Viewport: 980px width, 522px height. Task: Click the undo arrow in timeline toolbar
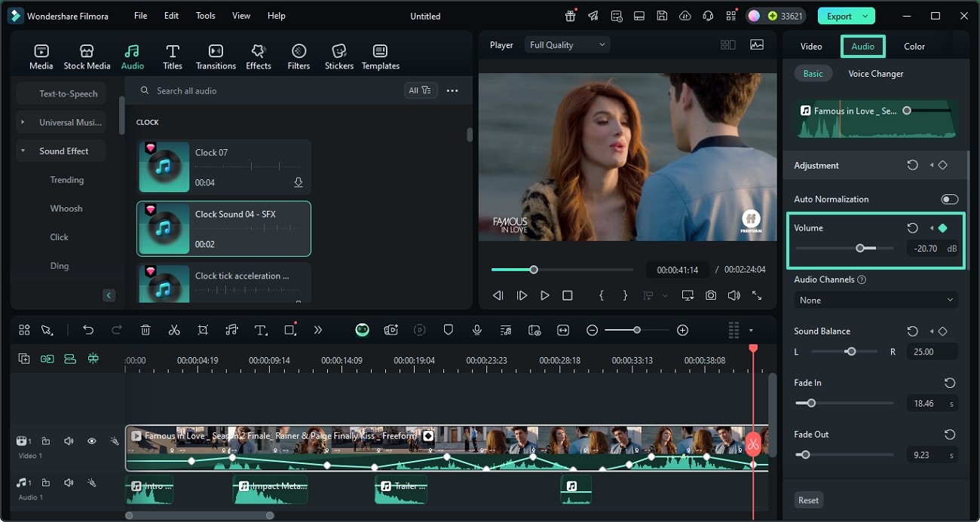pyautogui.click(x=88, y=330)
